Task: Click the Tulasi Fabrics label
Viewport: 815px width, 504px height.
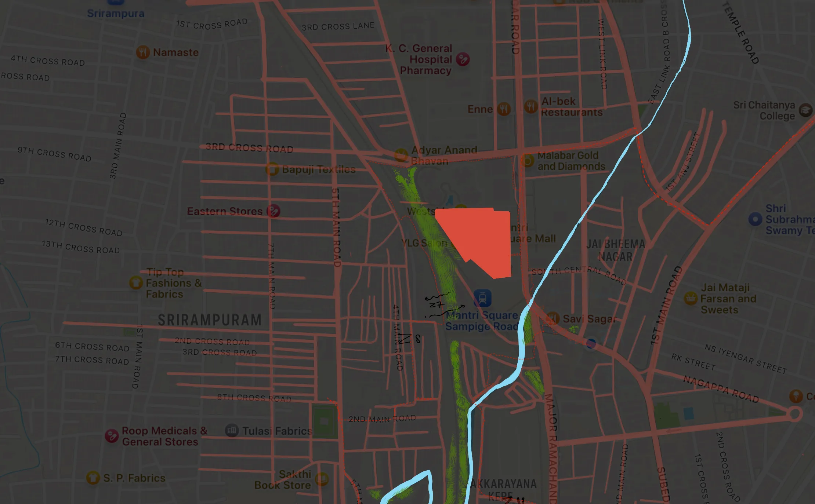Action: 277,431
